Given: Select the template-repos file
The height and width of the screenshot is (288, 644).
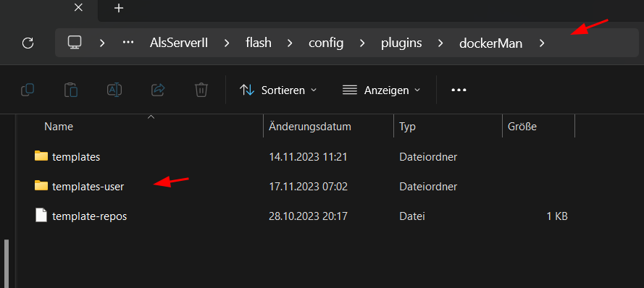Looking at the screenshot, I should pyautogui.click(x=90, y=216).
